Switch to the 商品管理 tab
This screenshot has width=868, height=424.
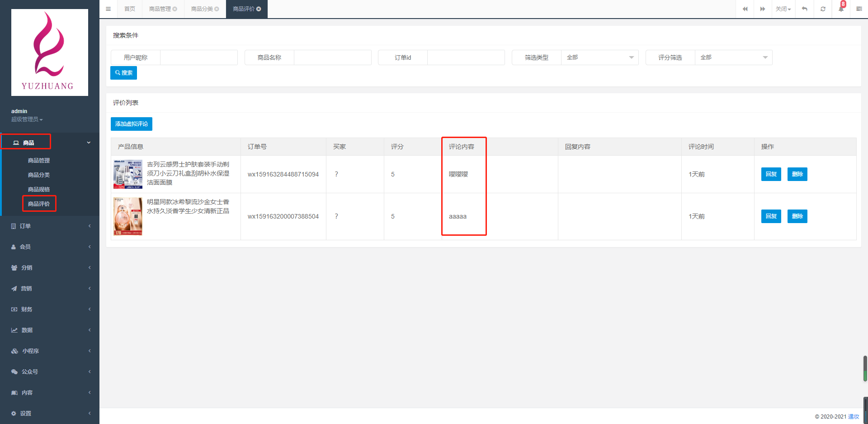(x=160, y=9)
